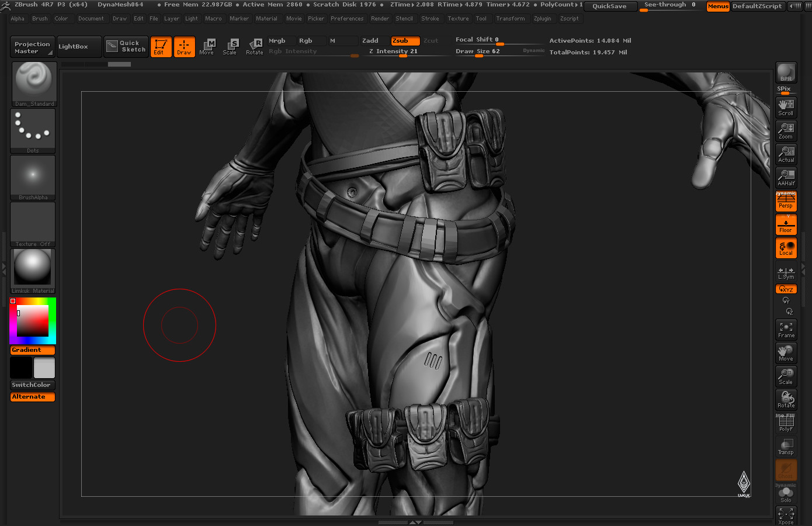
Task: Select the Move tool icon in top shelf
Action: [207, 47]
